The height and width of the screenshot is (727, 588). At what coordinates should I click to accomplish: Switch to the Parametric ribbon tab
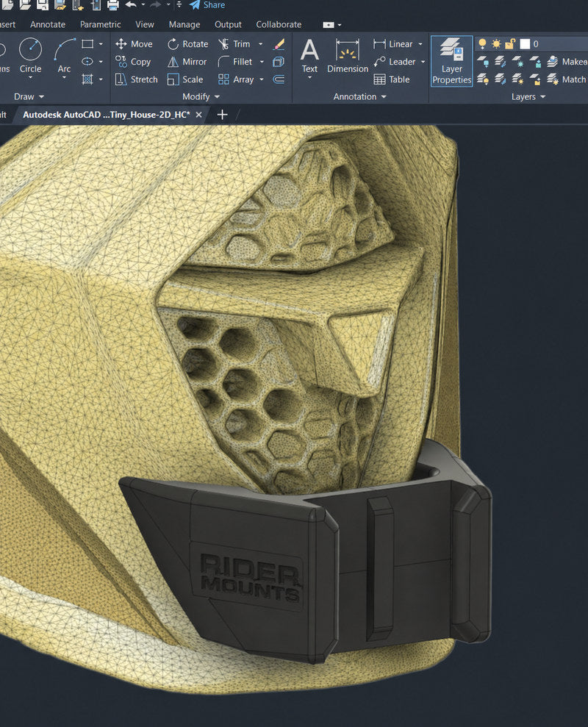100,24
